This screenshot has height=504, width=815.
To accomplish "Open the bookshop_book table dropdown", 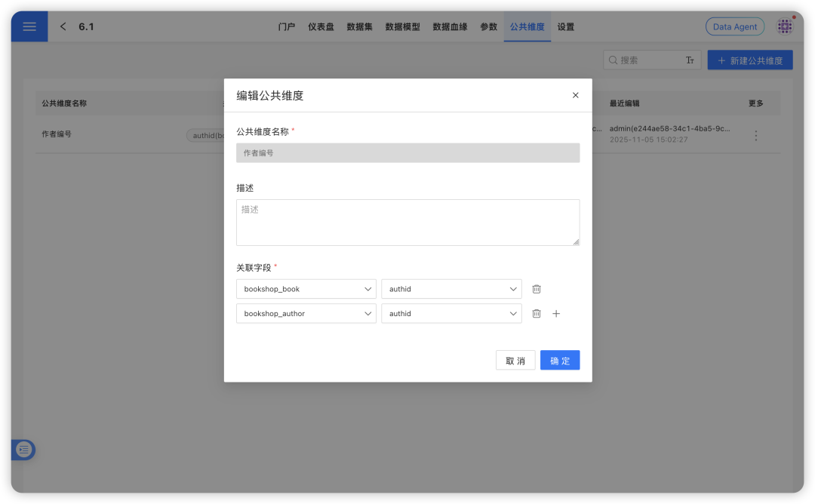I will [306, 288].
